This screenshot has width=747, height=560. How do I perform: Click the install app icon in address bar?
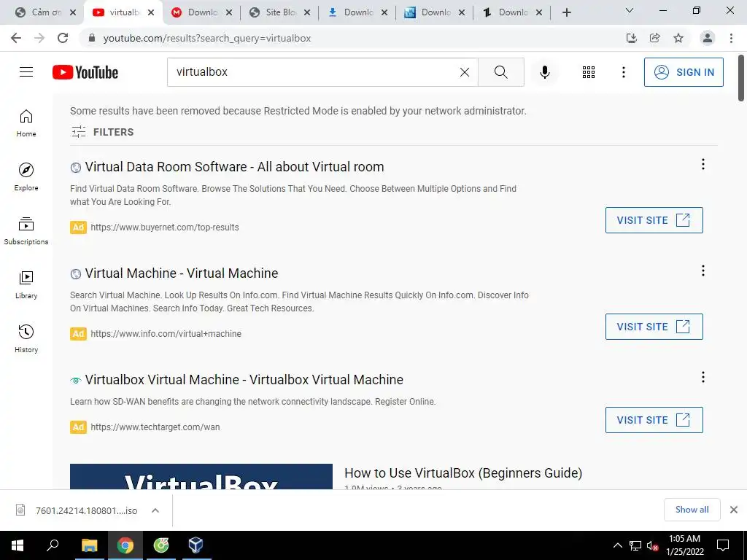(632, 38)
